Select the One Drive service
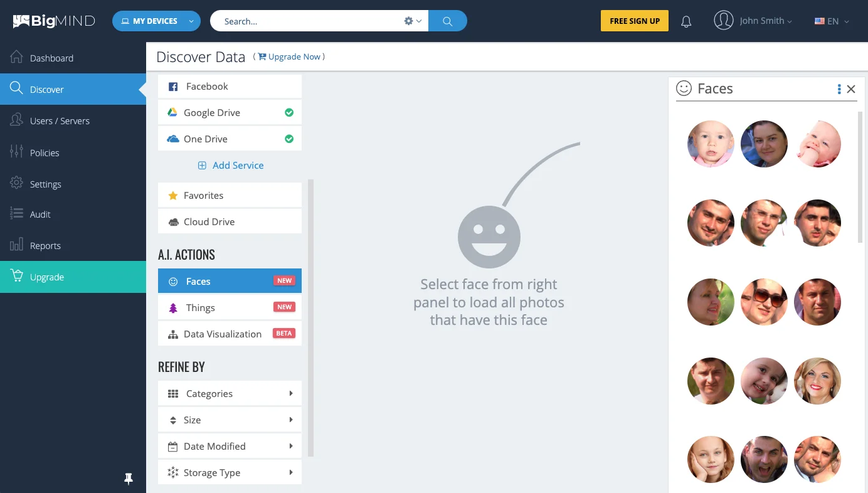 point(230,139)
